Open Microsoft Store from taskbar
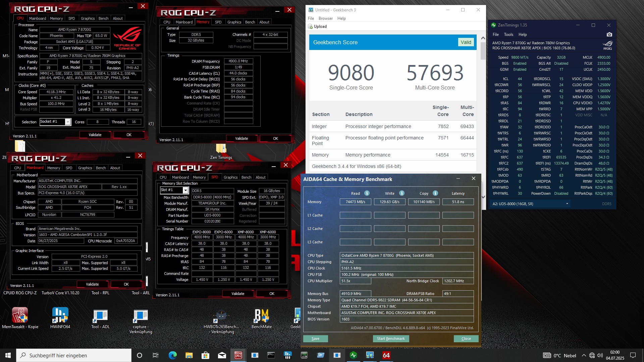The width and height of the screenshot is (644, 362). tap(205, 355)
